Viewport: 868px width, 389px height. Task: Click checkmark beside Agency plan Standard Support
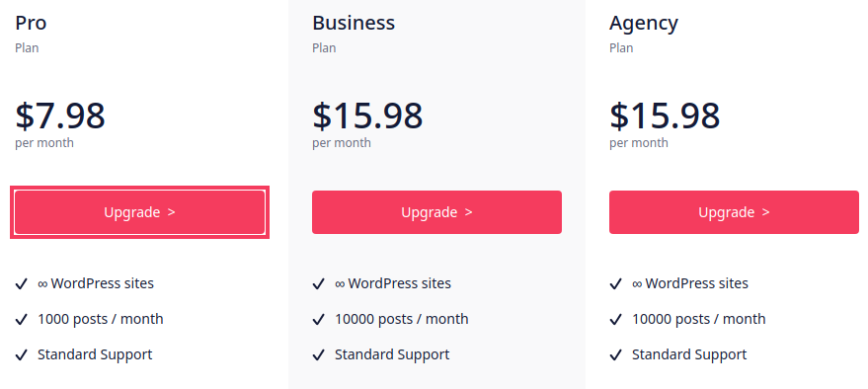[x=615, y=355]
